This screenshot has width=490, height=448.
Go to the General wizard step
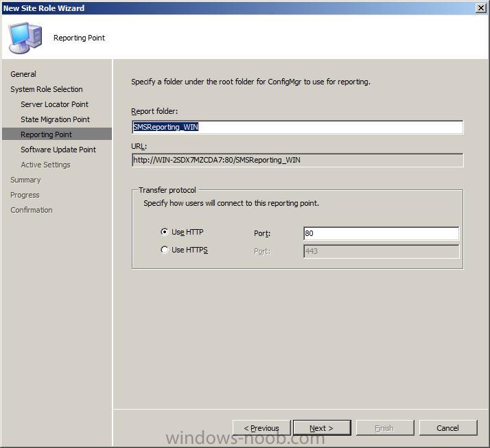[x=23, y=74]
